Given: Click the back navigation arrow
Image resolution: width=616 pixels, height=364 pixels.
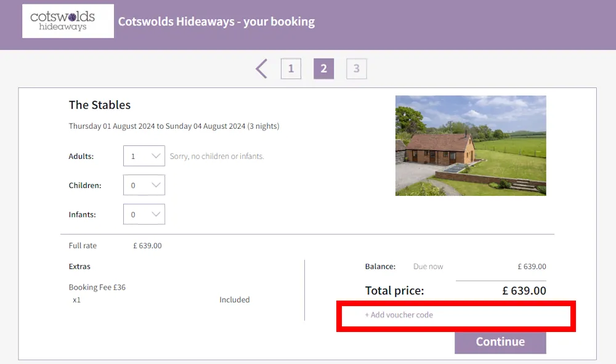Looking at the screenshot, I should [261, 68].
